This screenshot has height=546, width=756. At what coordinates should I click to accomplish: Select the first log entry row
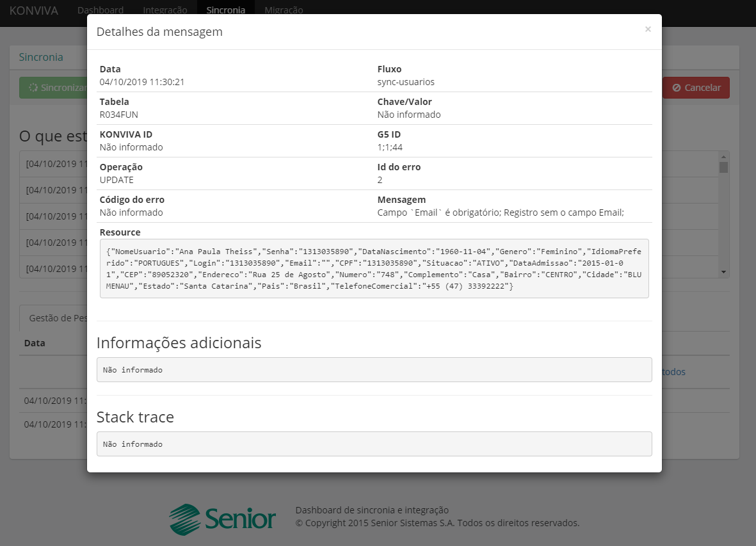[x=54, y=164]
